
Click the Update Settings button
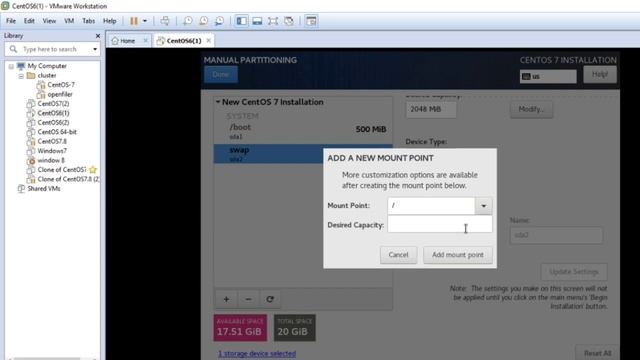tap(574, 272)
